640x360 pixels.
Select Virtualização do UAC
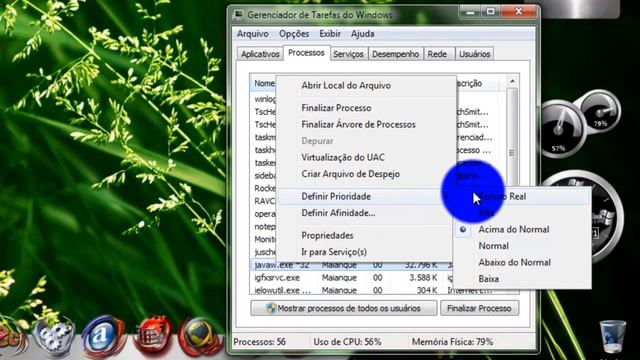coord(366,158)
